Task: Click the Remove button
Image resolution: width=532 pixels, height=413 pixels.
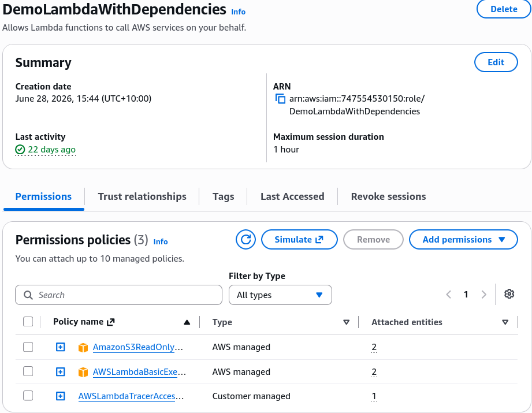Action: [x=373, y=240]
